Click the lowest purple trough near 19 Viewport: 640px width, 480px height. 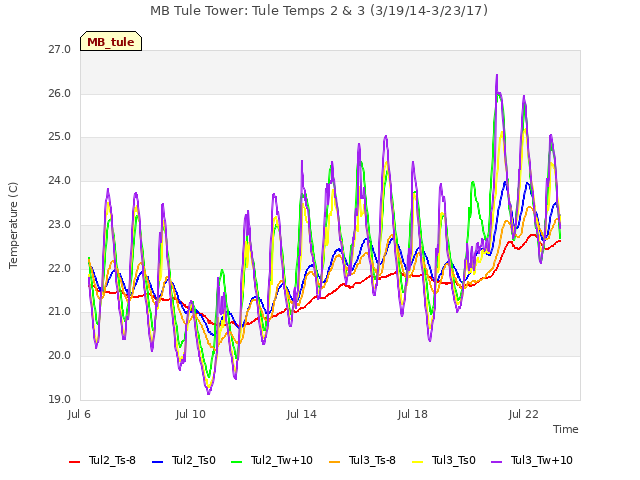coord(209,393)
